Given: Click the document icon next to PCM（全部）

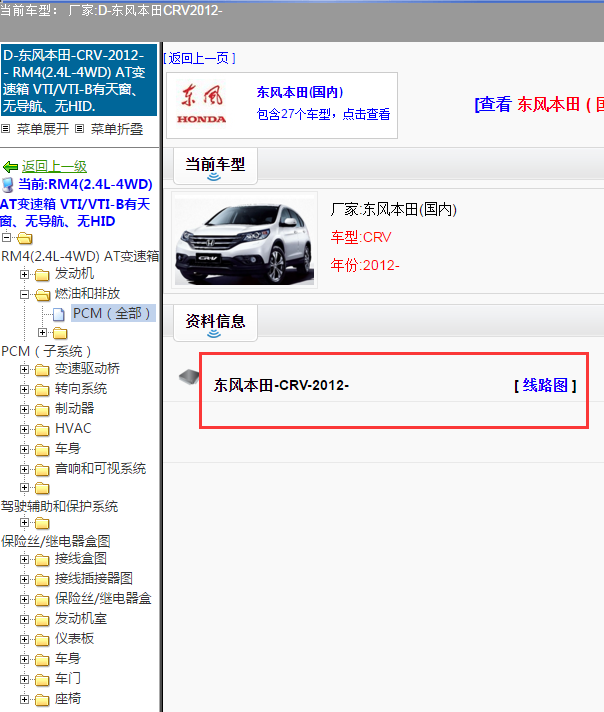Looking at the screenshot, I should tap(58, 314).
